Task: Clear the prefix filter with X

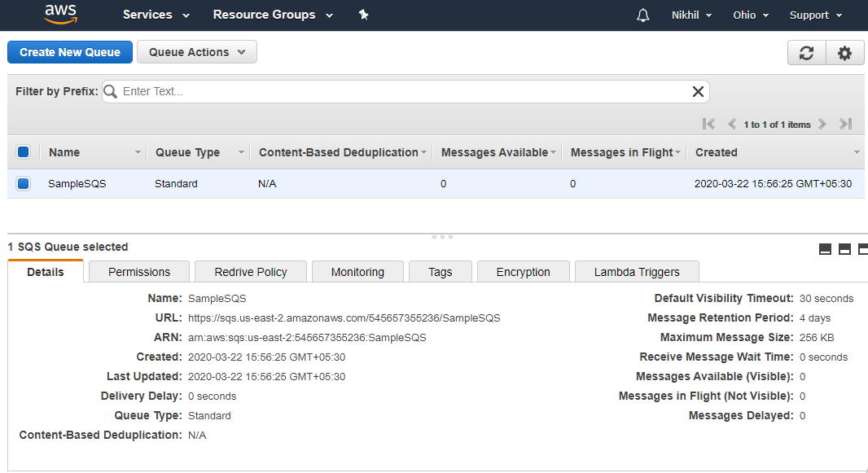Action: point(698,91)
